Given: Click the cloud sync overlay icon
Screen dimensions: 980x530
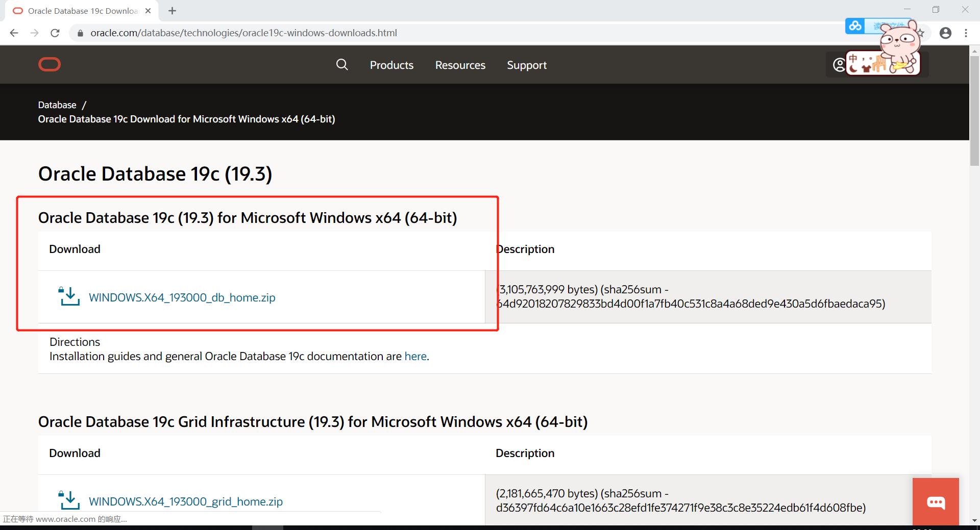Looking at the screenshot, I should point(855,26).
